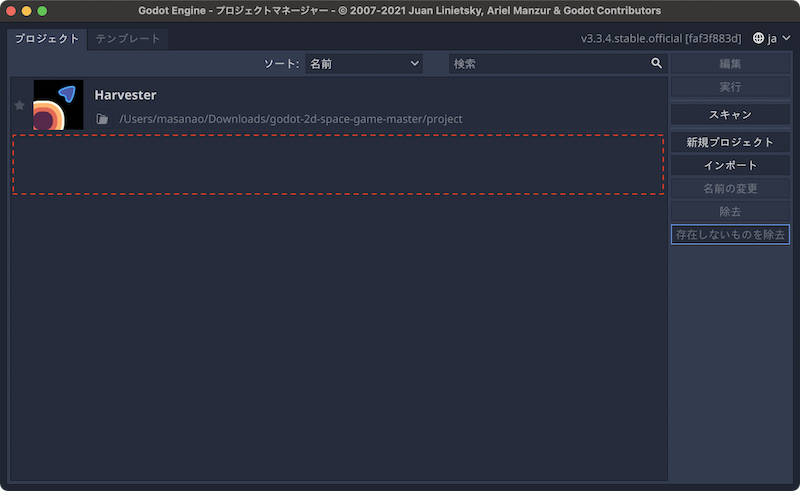Close the Godot window with red button
Viewport: 800px width, 491px height.
[11, 11]
